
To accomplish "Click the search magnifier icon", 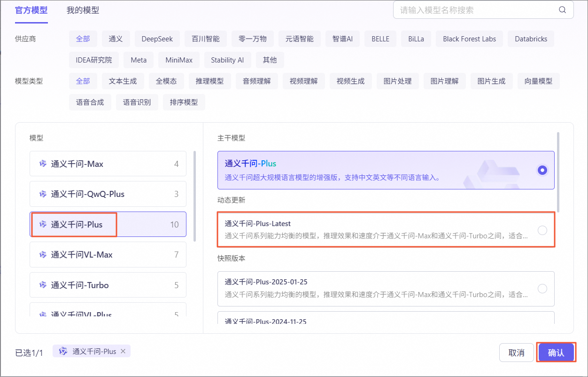I will point(562,10).
